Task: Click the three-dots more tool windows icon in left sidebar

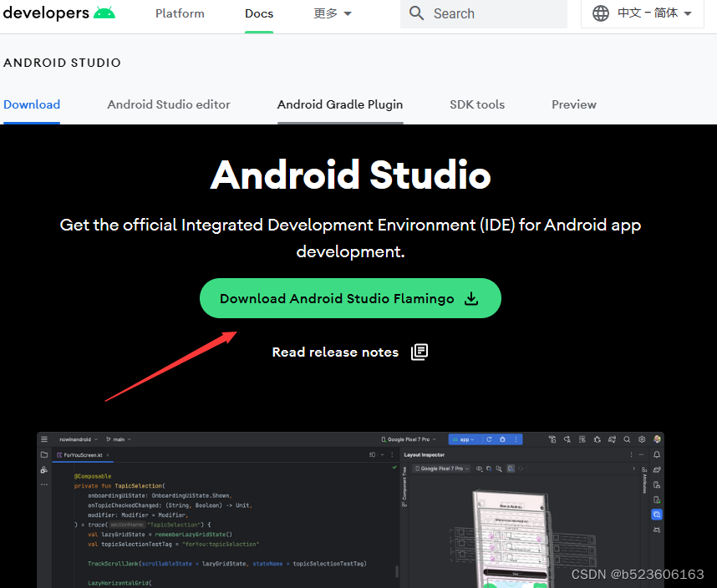Action: tap(44, 484)
